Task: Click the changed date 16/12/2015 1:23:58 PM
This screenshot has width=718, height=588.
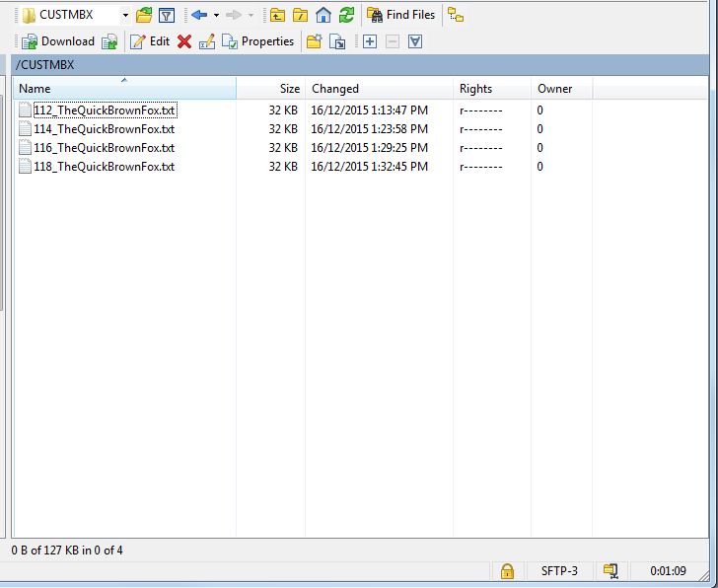Action: click(370, 129)
